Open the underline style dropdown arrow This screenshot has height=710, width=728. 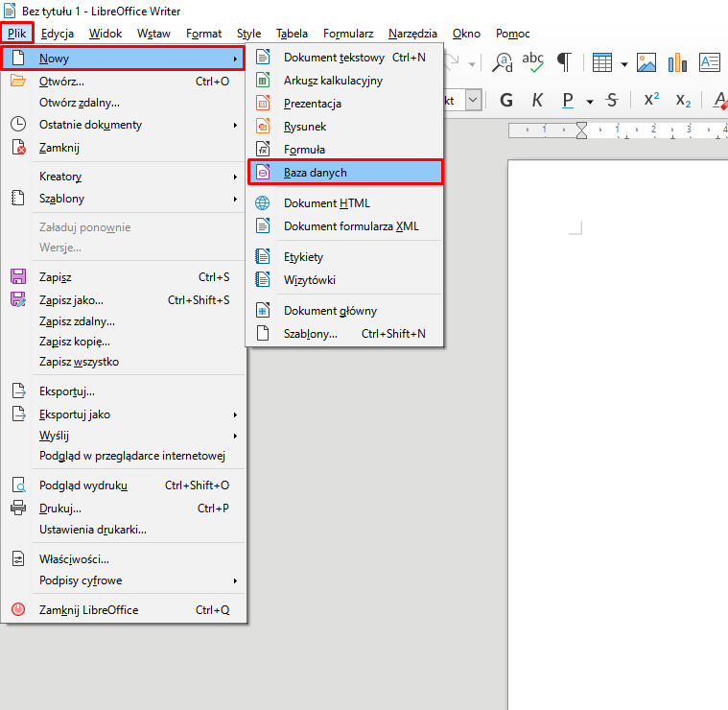(x=590, y=102)
